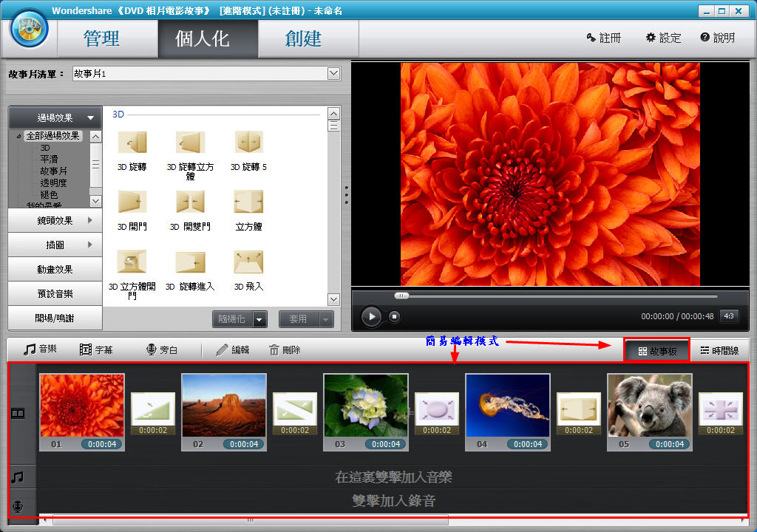
Task: Click the 旁白 narration microphone tool
Action: point(162,349)
